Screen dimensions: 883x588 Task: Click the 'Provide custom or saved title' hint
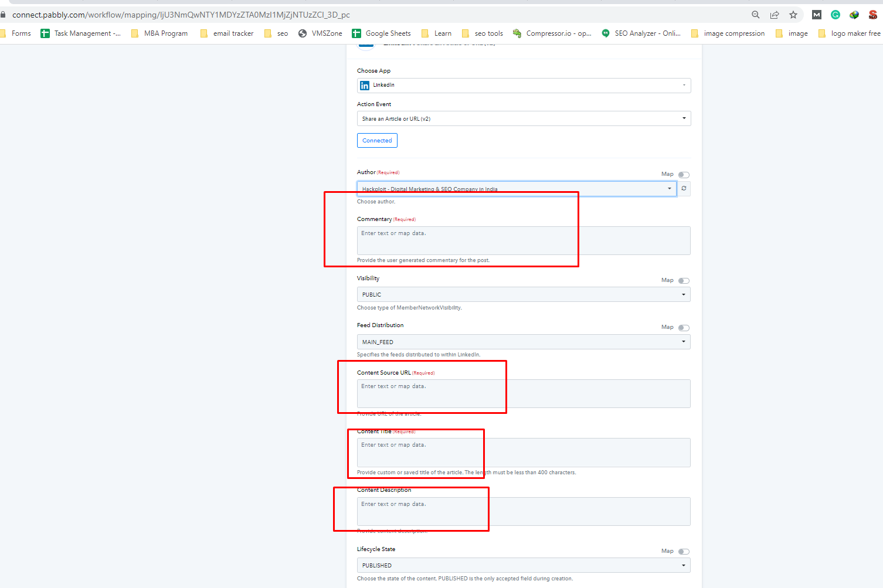[x=467, y=473]
